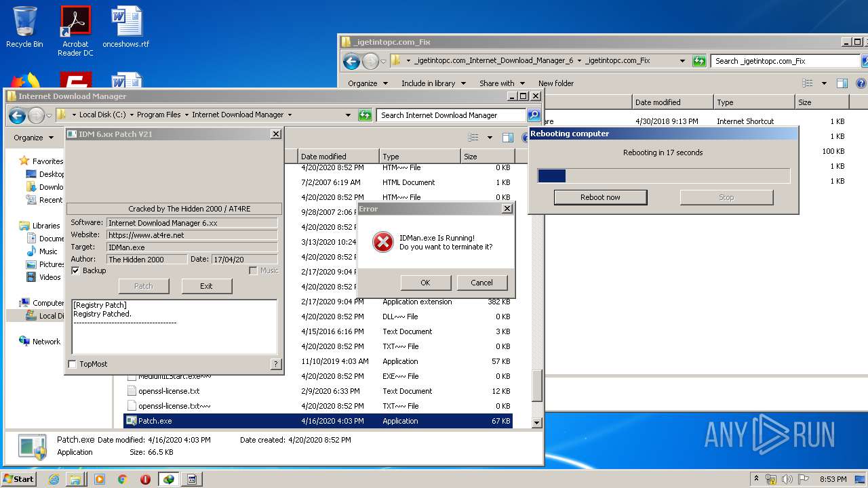
Task: Click Local Disk (C:) in the address breadcrumb
Action: [x=102, y=115]
